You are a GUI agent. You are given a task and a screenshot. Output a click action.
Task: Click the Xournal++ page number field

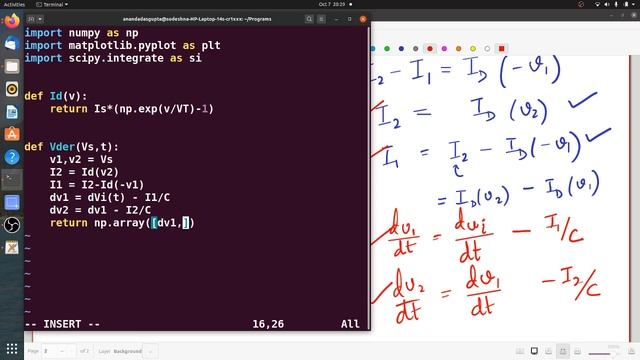[x=58, y=351]
